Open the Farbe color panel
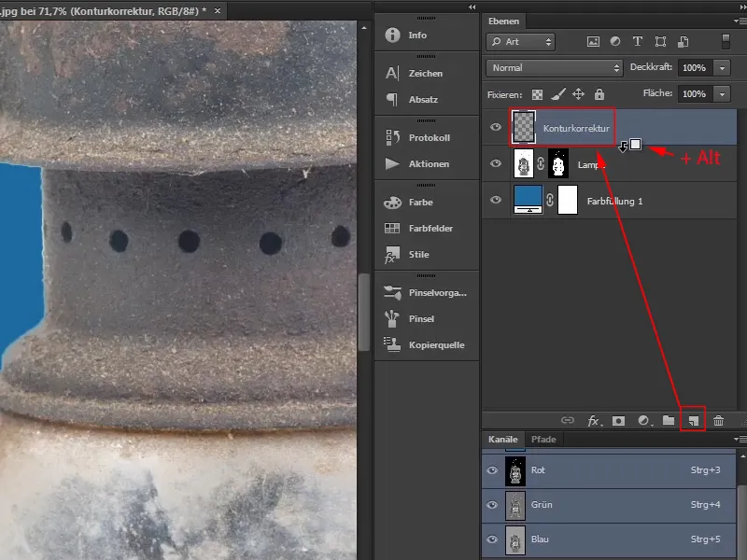Image resolution: width=747 pixels, height=560 pixels. [408, 203]
